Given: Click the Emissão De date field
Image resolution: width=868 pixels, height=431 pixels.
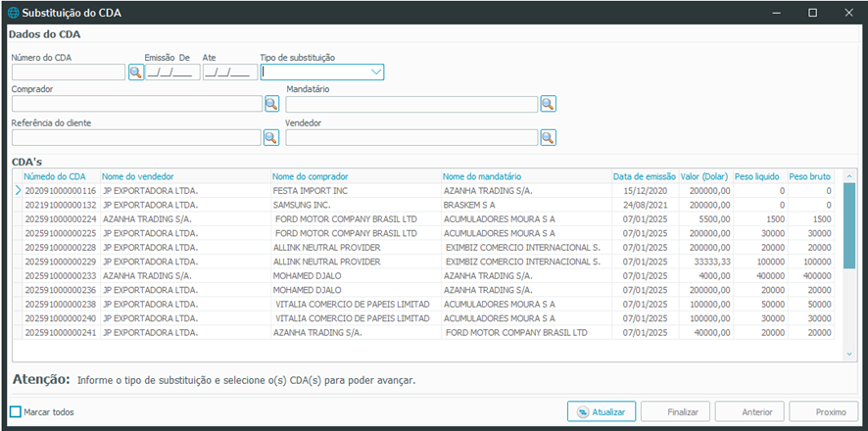Looking at the screenshot, I should [x=172, y=72].
